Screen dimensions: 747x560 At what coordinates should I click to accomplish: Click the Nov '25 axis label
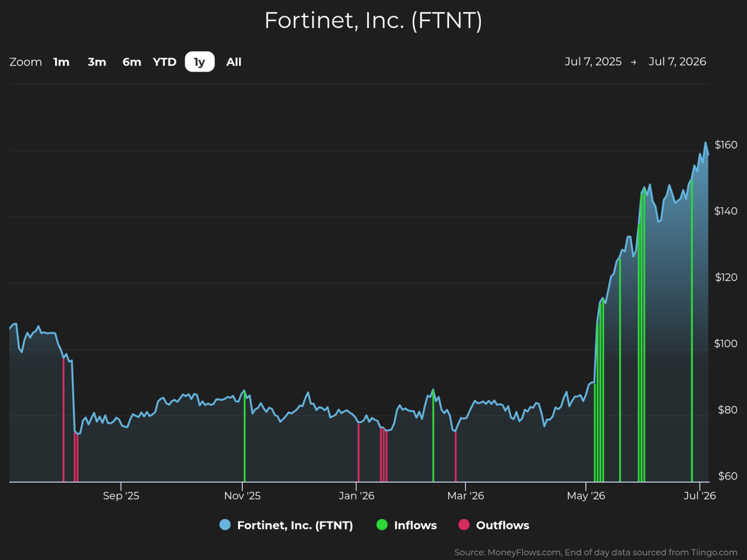pyautogui.click(x=242, y=496)
